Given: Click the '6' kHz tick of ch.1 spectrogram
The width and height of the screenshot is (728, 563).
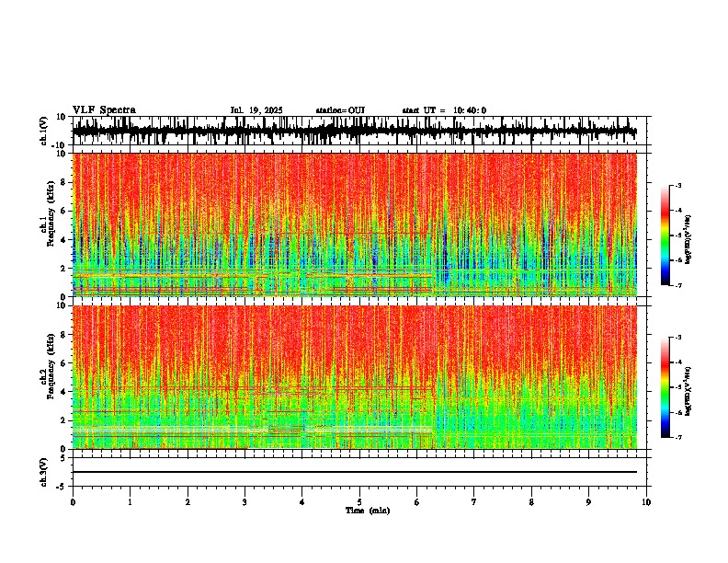Looking at the screenshot, I should pyautogui.click(x=64, y=211).
